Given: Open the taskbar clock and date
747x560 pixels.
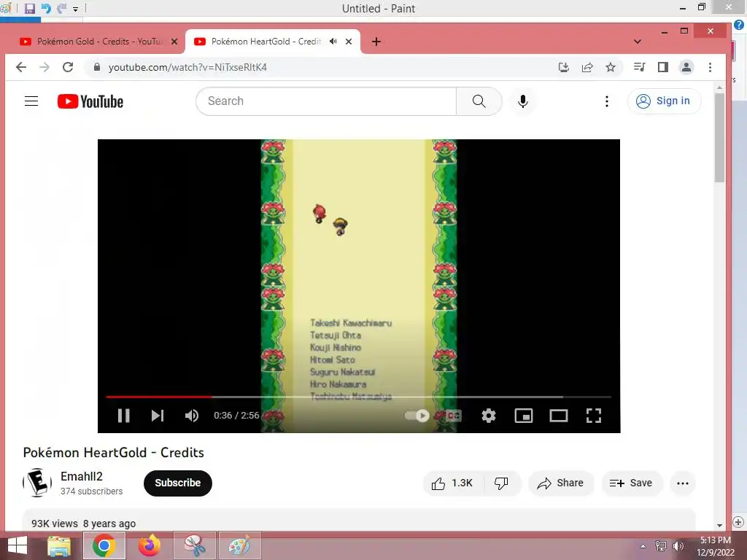Looking at the screenshot, I should pos(715,546).
